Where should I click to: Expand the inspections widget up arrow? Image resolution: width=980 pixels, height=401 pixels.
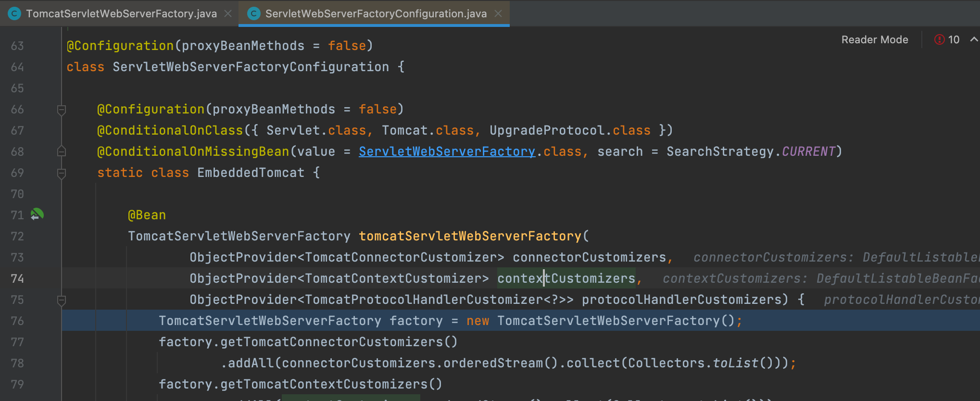[974, 39]
